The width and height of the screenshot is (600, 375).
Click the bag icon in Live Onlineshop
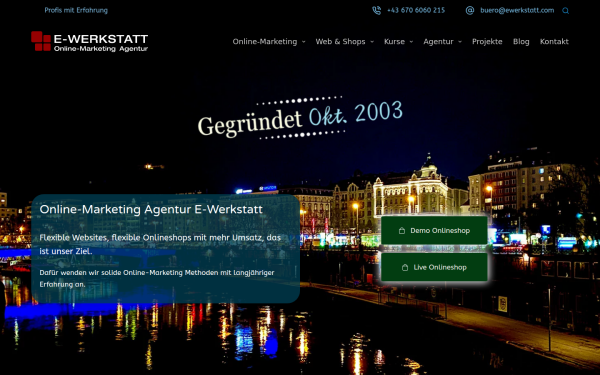(405, 267)
